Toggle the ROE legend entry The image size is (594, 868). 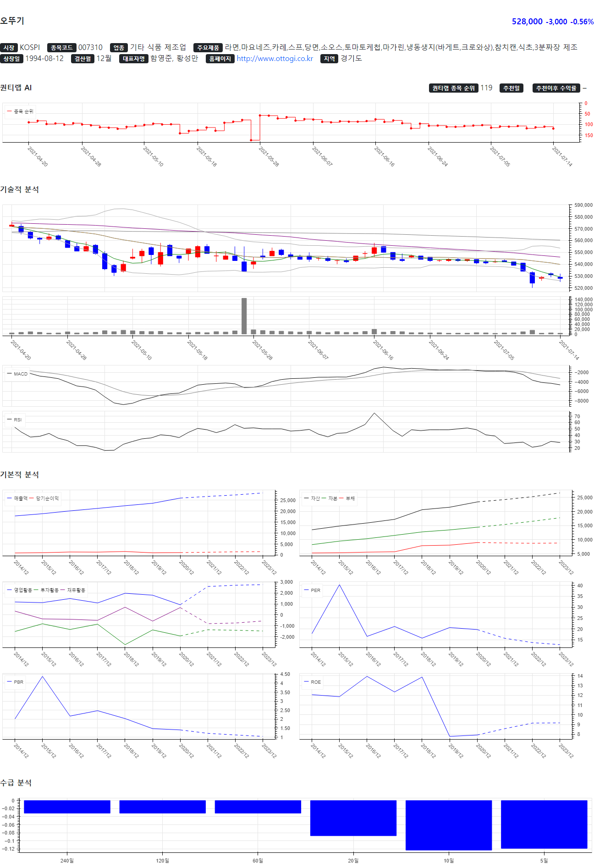[x=313, y=682]
